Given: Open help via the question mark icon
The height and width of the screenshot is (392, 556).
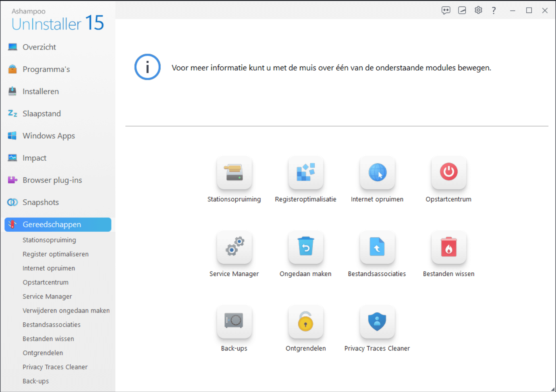Looking at the screenshot, I should coord(494,10).
